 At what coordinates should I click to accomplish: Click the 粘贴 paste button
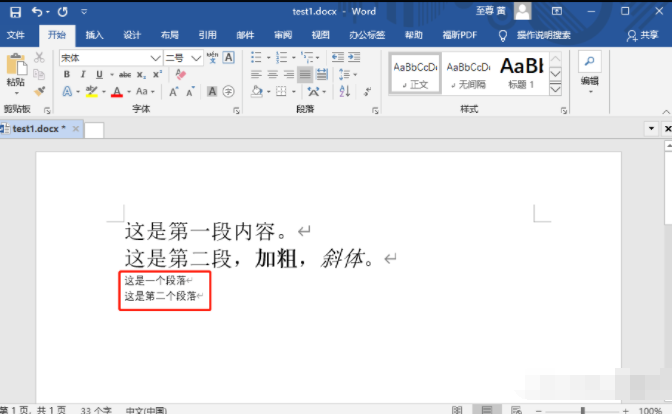click(16, 75)
